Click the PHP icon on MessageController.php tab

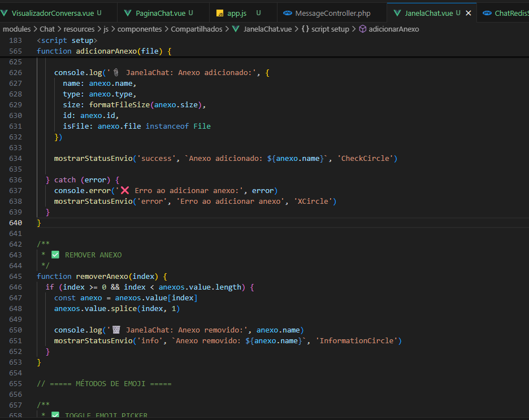click(288, 13)
